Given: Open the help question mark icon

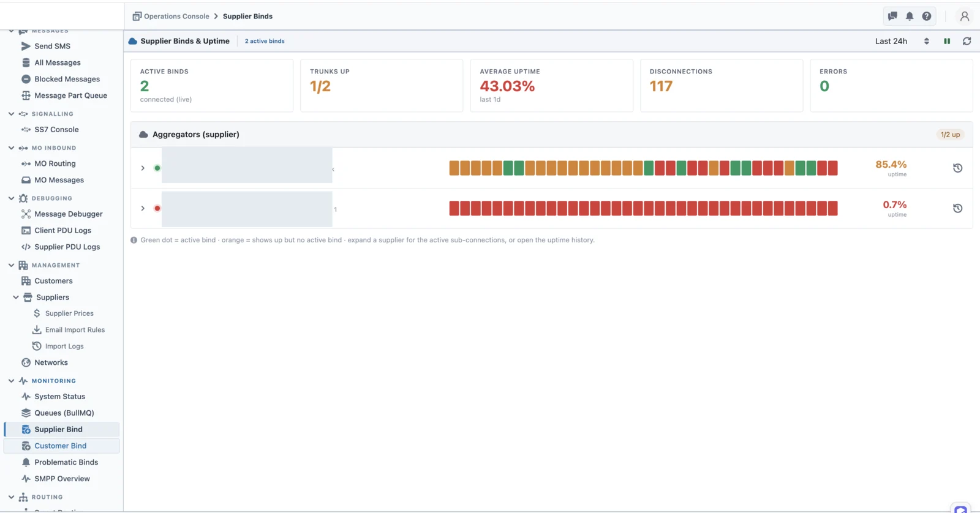Looking at the screenshot, I should tap(927, 17).
